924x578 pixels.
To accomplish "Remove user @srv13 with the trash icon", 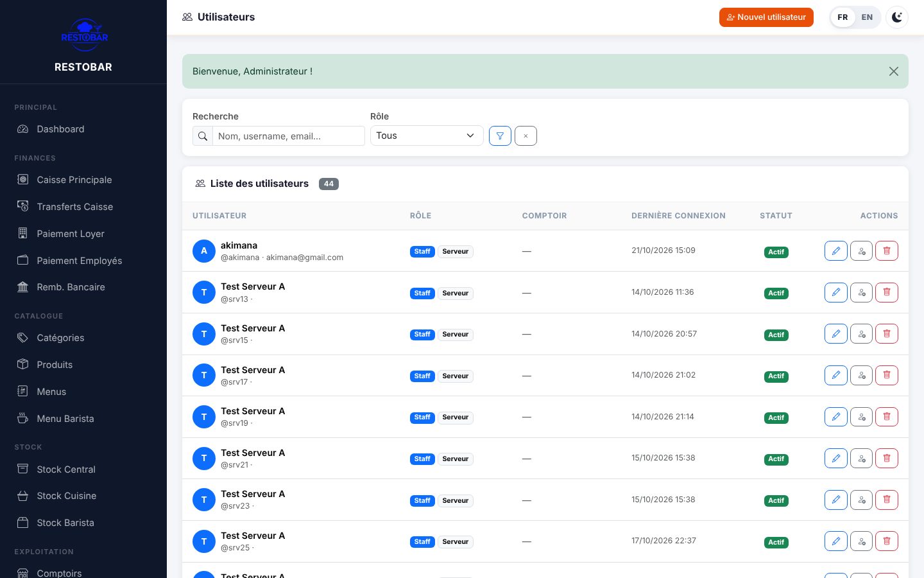I will (887, 292).
